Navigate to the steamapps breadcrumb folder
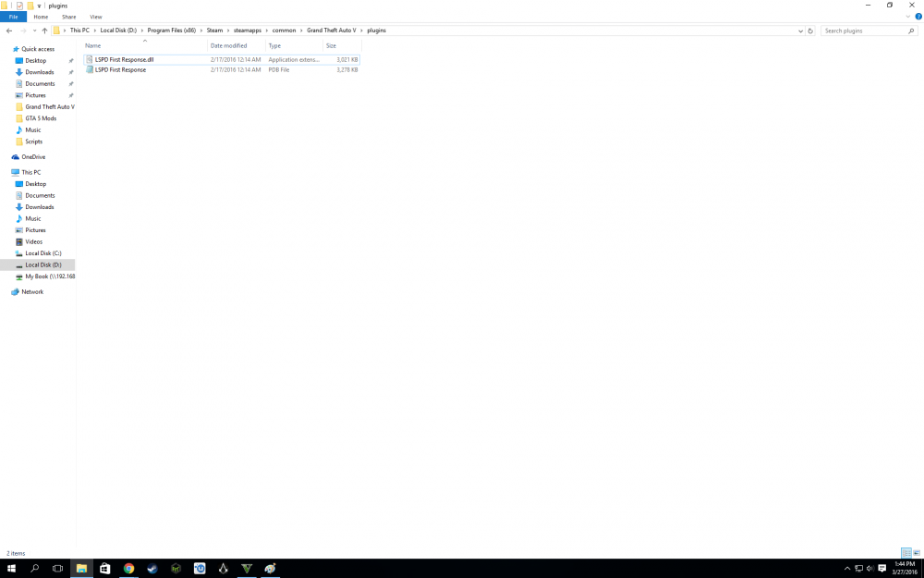This screenshot has width=924, height=578. (247, 30)
